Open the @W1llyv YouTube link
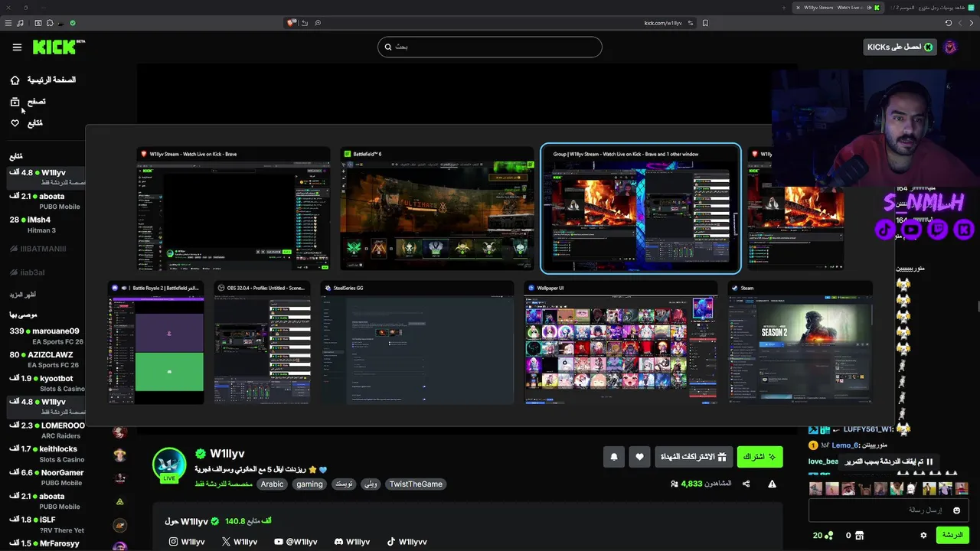 pyautogui.click(x=296, y=542)
